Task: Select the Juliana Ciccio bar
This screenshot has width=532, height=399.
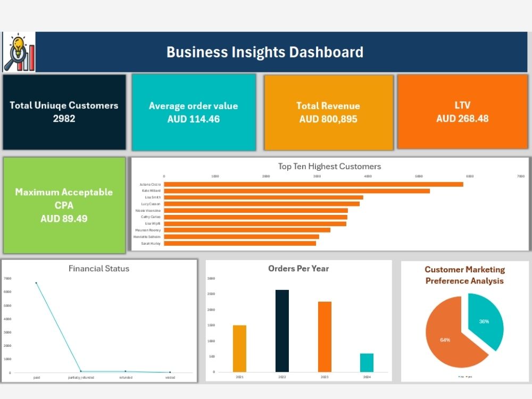Action: tap(313, 184)
